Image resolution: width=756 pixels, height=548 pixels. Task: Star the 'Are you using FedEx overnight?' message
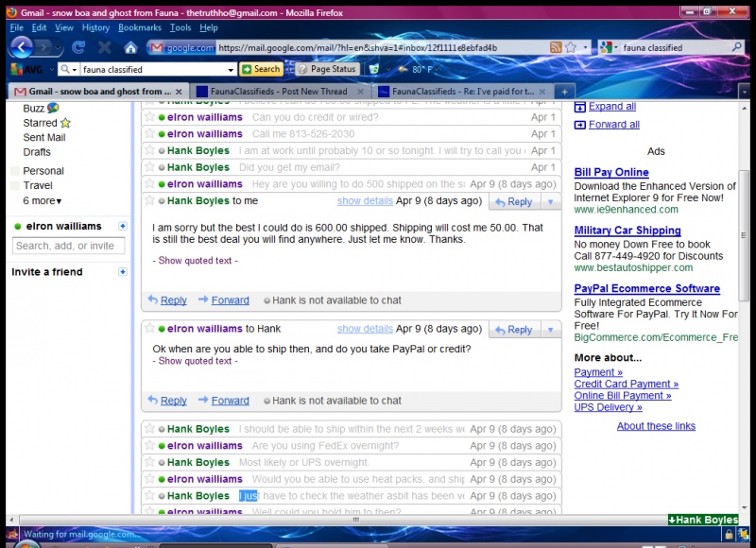point(150,445)
